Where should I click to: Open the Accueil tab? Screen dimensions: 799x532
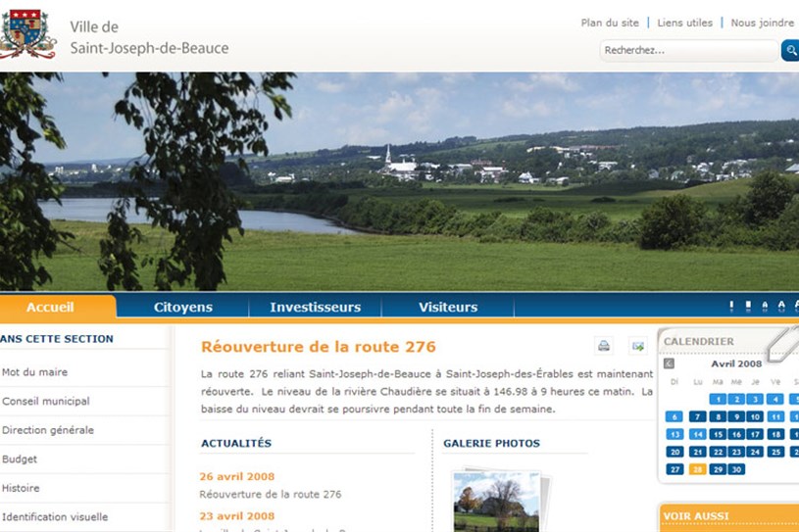[x=58, y=307]
